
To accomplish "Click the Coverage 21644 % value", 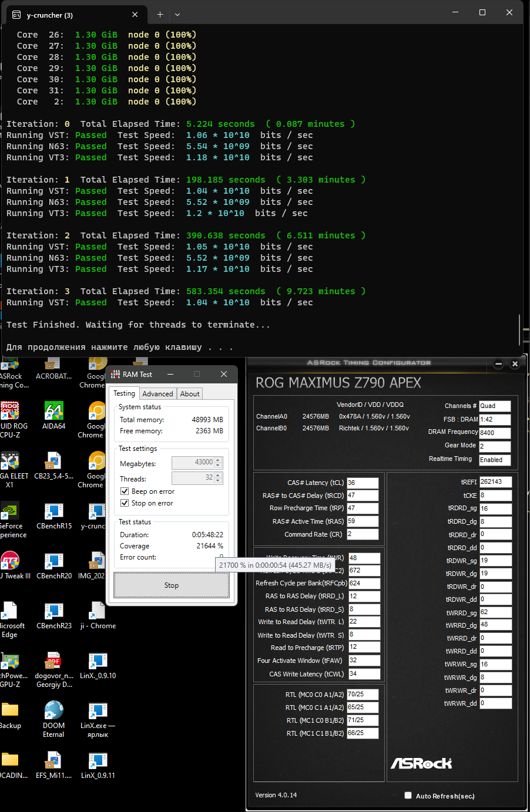I will tap(210, 546).
